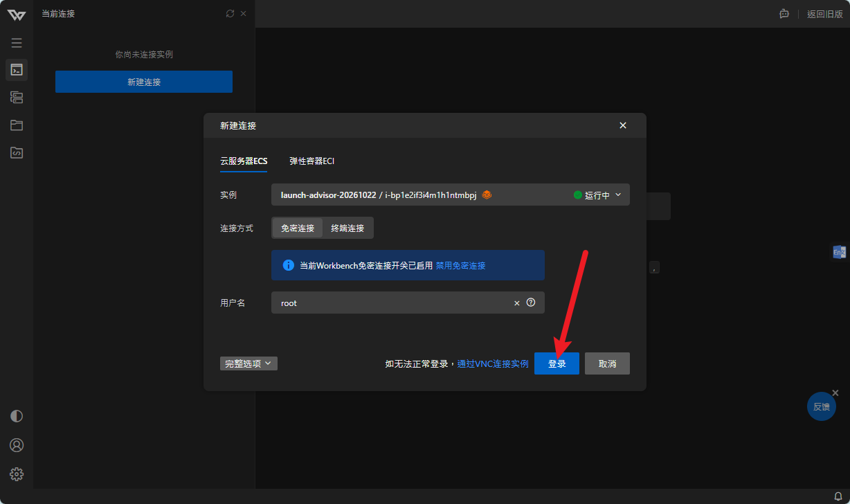Click the 新建连接 button in left panel
850x504 pixels.
(144, 82)
